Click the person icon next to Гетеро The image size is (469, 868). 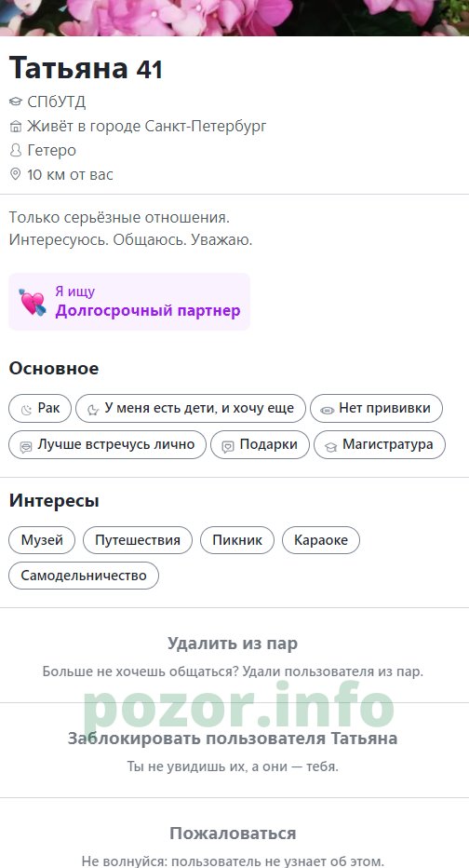point(16,151)
